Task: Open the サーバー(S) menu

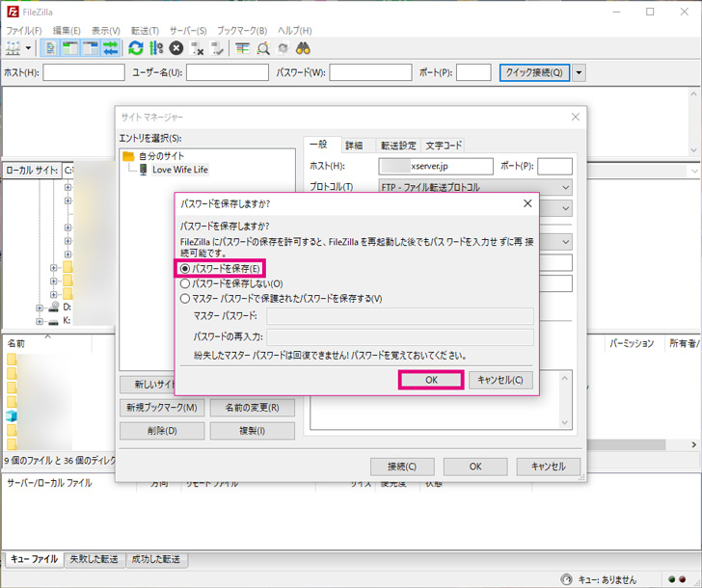Action: (x=188, y=31)
